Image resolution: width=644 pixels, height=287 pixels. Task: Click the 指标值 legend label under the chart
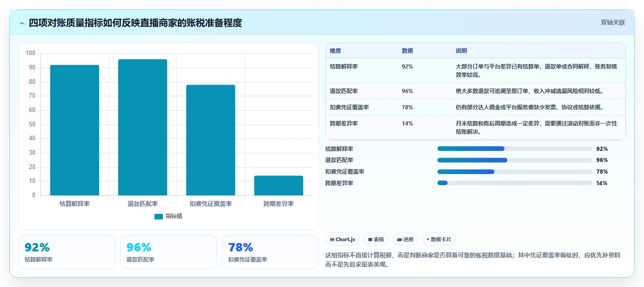(174, 216)
